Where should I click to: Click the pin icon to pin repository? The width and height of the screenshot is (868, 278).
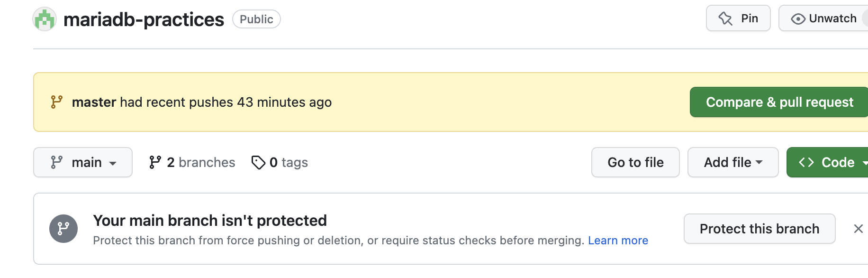725,19
